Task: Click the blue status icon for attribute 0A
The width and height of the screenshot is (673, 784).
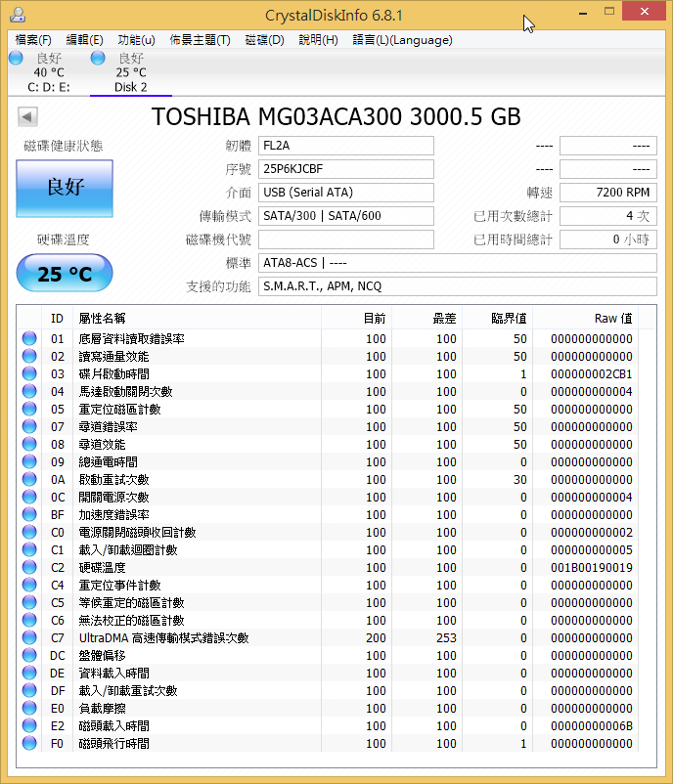Action: click(x=29, y=479)
